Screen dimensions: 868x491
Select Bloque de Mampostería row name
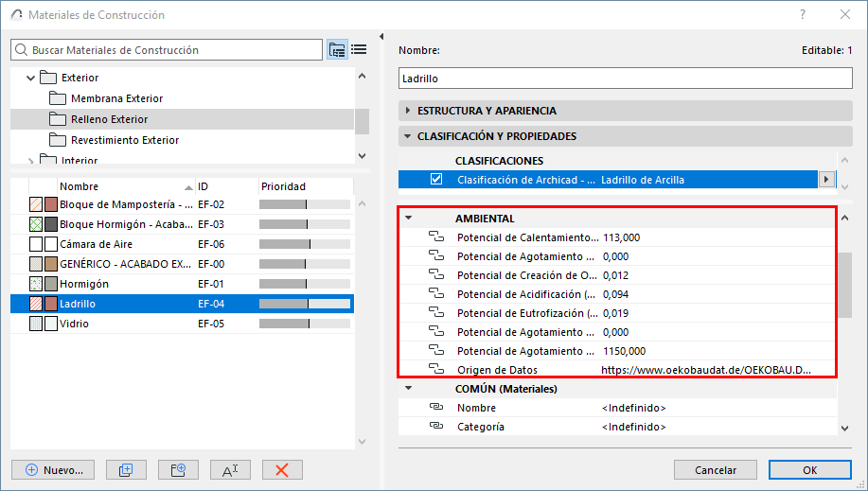pyautogui.click(x=126, y=204)
